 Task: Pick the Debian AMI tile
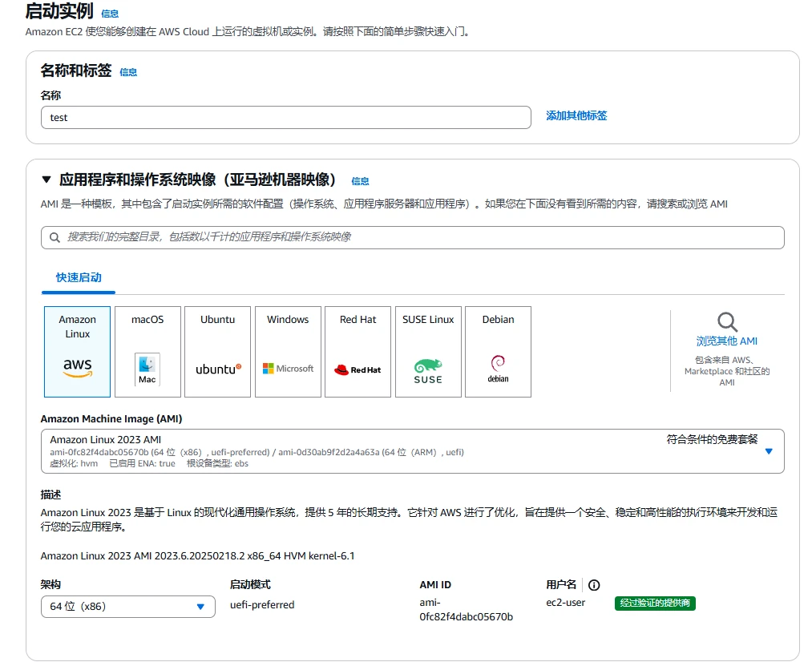498,352
